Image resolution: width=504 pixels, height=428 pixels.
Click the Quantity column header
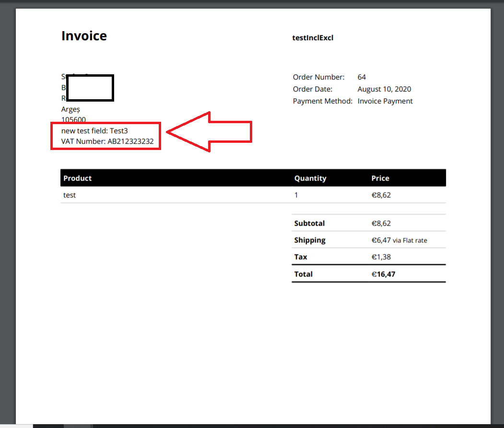(310, 178)
